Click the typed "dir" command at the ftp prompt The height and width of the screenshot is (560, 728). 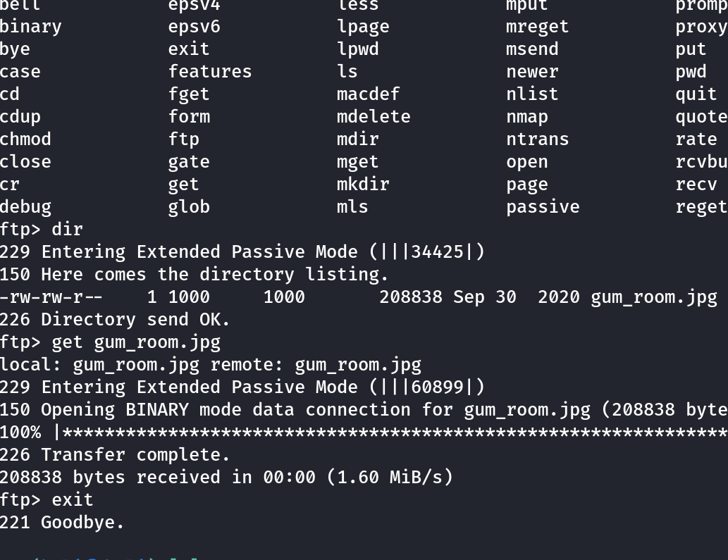click(68, 229)
